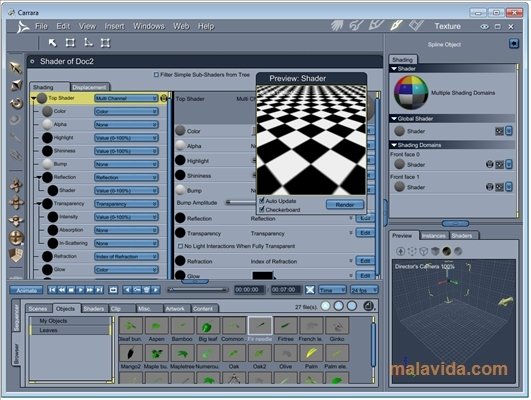Image resolution: width=531 pixels, height=400 pixels.
Task: Open Highlight Value (0-100%) dropdown
Action: [x=126, y=138]
